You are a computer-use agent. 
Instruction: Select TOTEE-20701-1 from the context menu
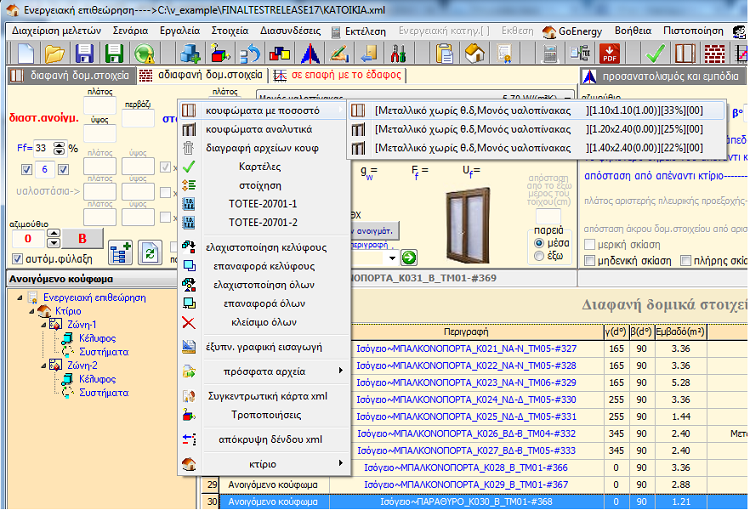pyautogui.click(x=264, y=203)
